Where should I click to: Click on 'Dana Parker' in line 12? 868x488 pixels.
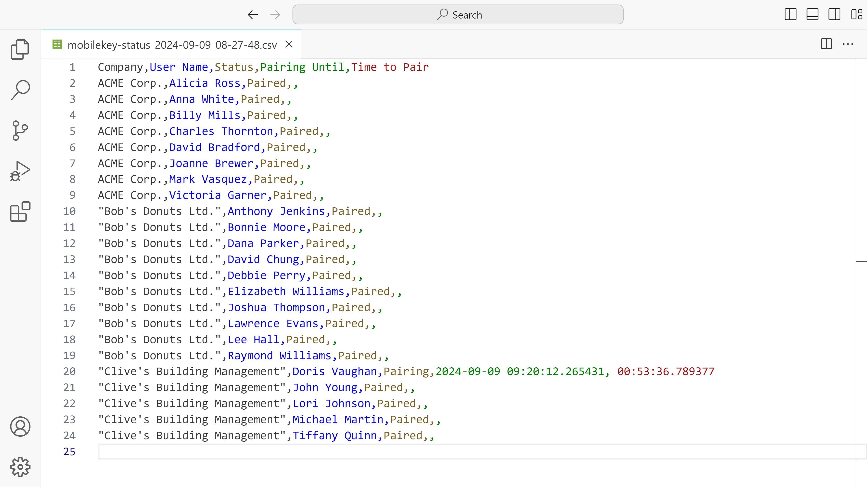point(264,244)
